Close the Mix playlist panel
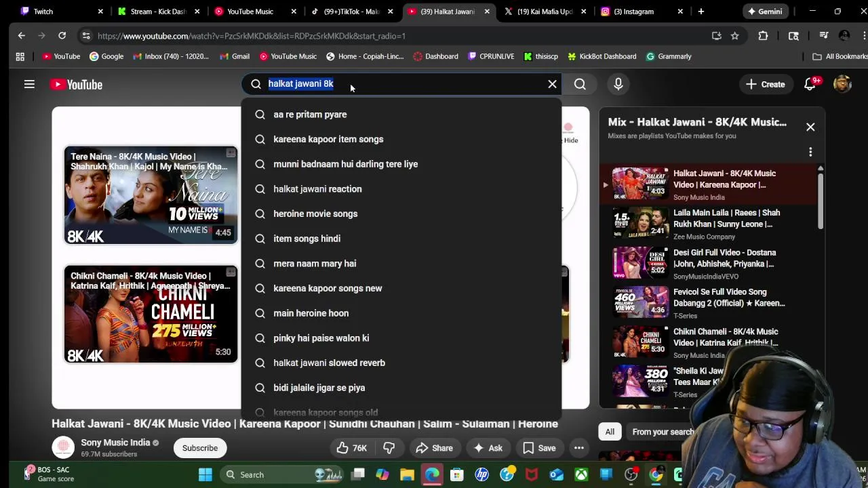The image size is (868, 488). coord(810,127)
